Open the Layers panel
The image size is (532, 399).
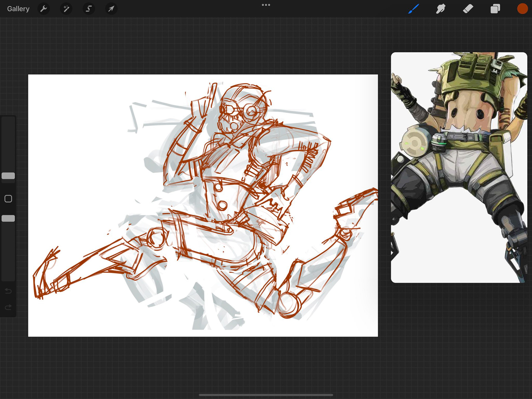click(x=495, y=9)
